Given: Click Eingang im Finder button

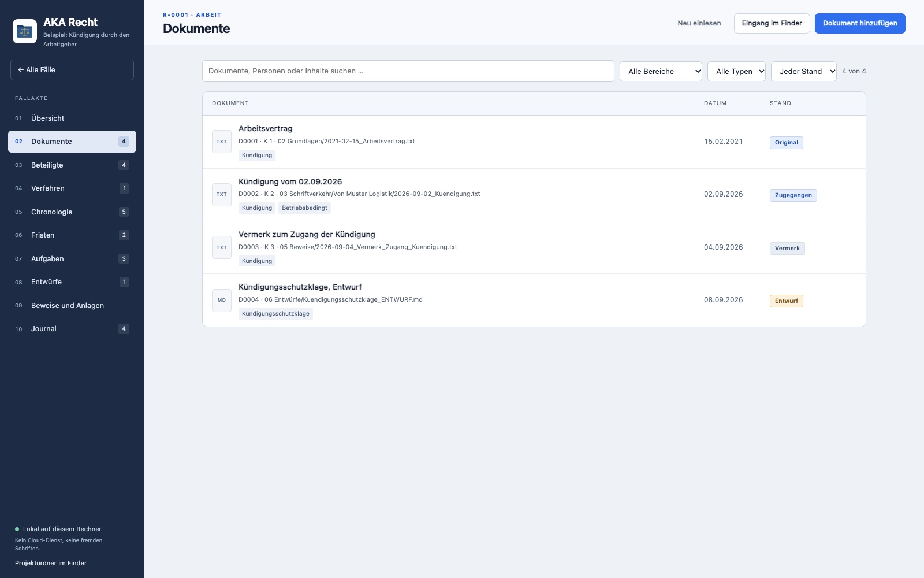Looking at the screenshot, I should (772, 23).
